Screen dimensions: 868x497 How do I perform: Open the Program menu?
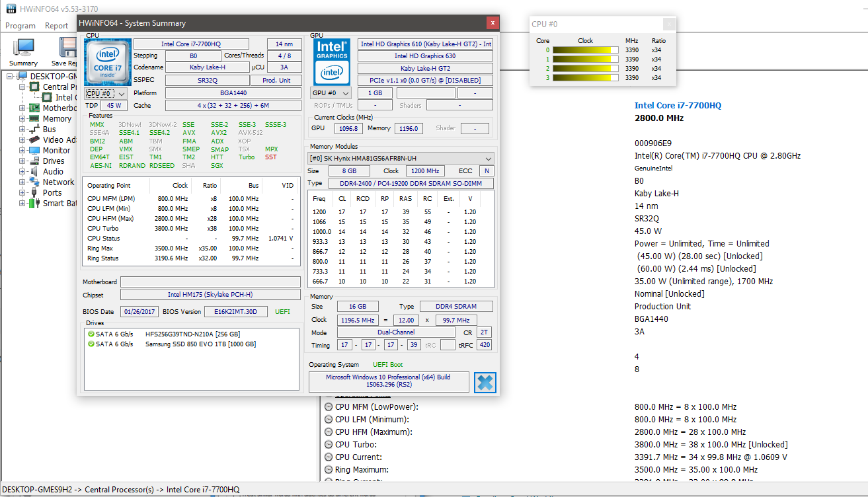[20, 26]
